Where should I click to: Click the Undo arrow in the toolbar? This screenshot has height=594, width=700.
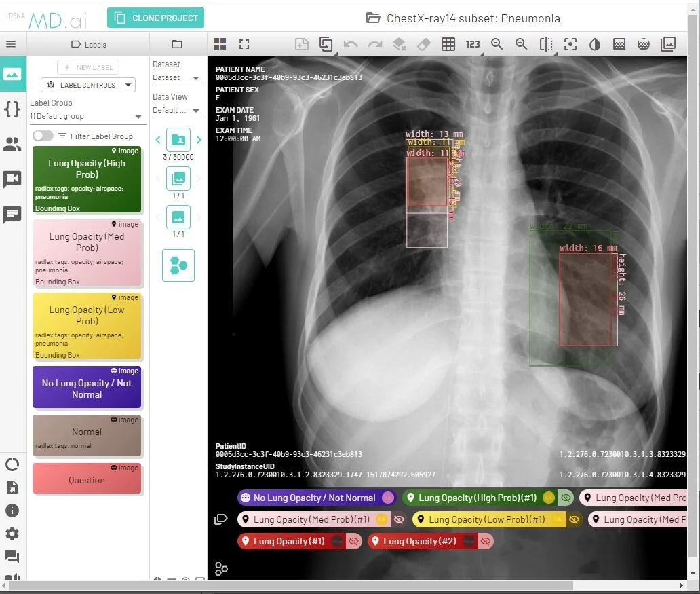tap(351, 44)
